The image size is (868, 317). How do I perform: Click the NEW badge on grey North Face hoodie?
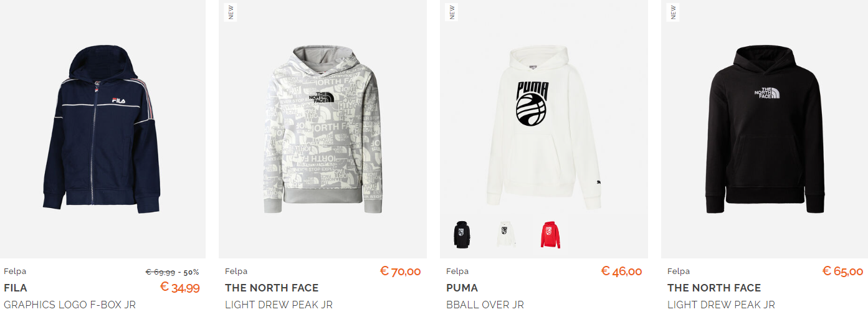(231, 12)
